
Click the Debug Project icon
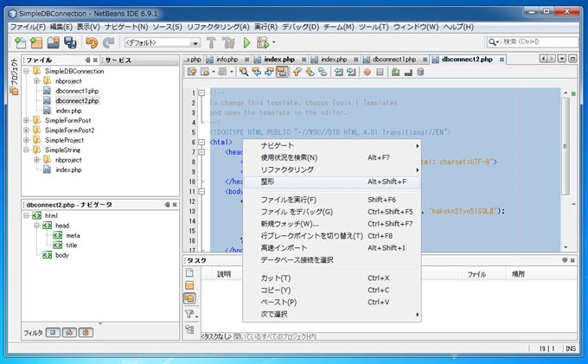[x=263, y=42]
